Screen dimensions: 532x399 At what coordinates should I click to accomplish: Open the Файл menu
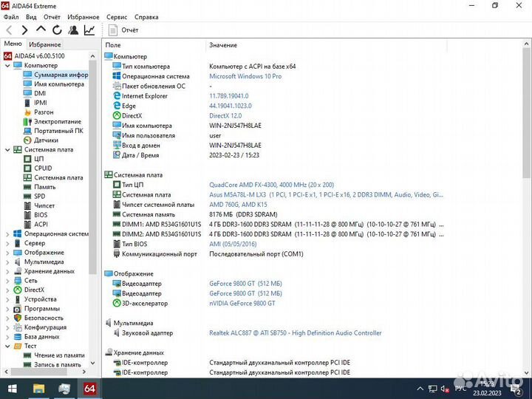coord(11,17)
